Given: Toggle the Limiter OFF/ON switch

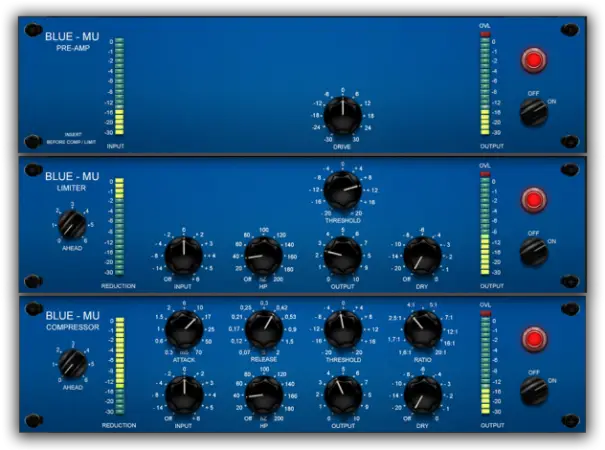Looking at the screenshot, I should 534,251.
